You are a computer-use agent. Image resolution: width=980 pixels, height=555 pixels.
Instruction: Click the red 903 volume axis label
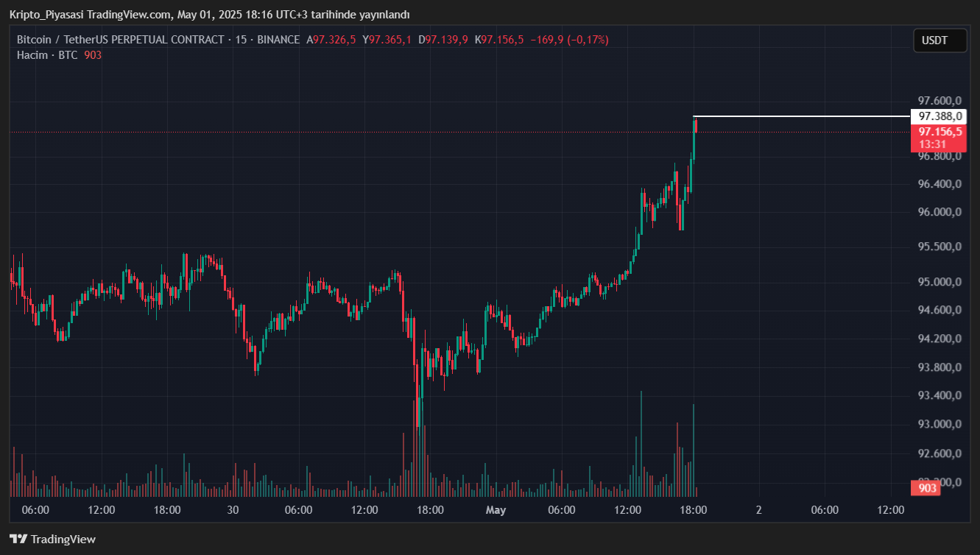[x=927, y=487]
